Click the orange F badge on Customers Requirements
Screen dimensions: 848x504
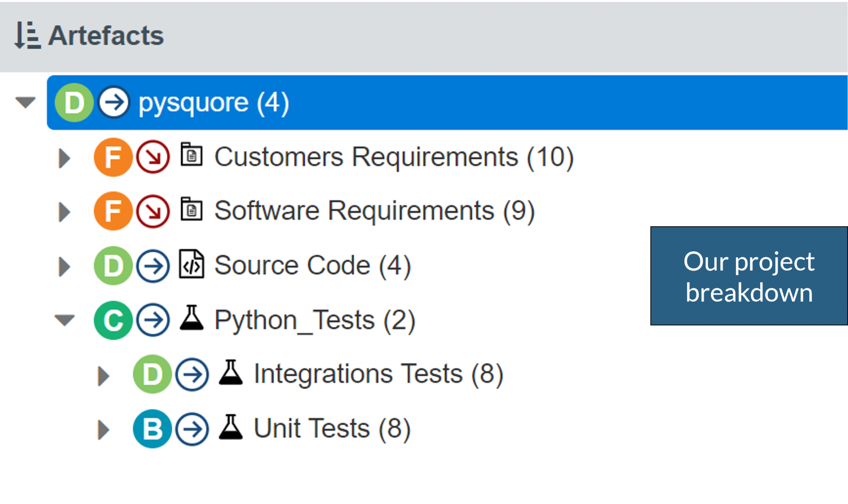pyautogui.click(x=113, y=157)
